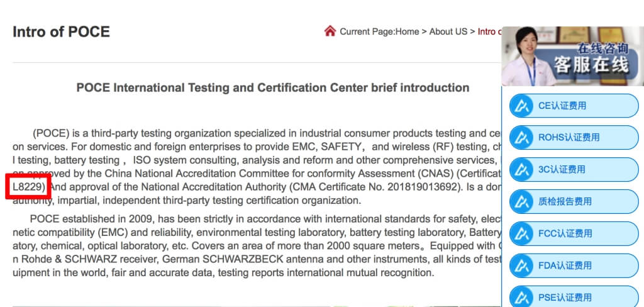This screenshot has height=307, width=644.
Task: Click the PSE认证费用 round logo icon
Action: pos(521,297)
